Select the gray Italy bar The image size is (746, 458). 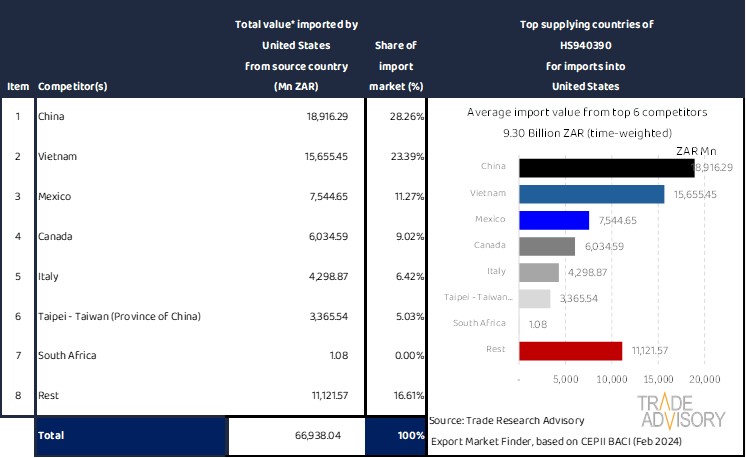click(539, 272)
